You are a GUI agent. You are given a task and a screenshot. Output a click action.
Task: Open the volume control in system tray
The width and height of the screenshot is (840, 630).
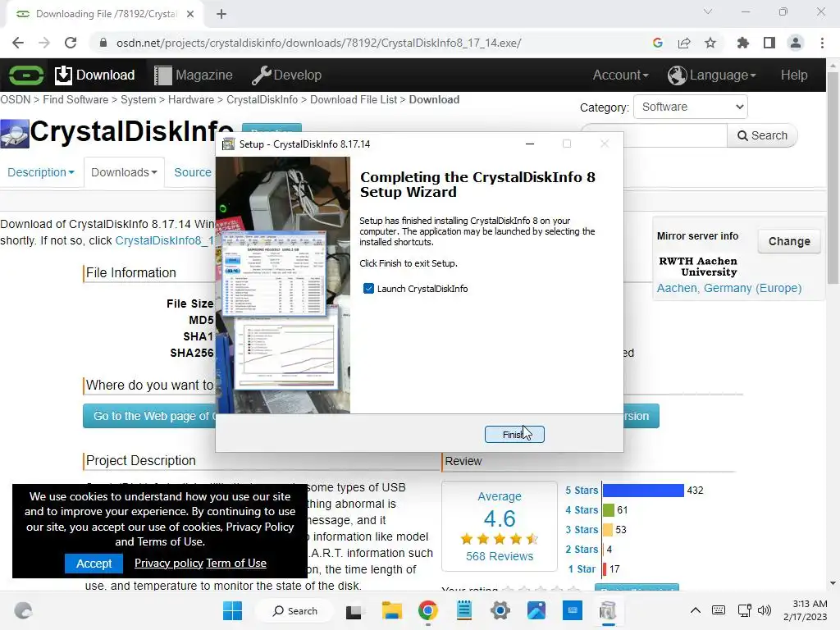point(765,610)
